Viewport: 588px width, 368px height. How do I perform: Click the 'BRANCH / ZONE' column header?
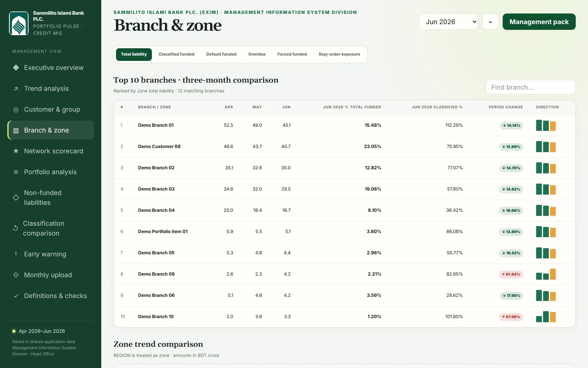[155, 107]
